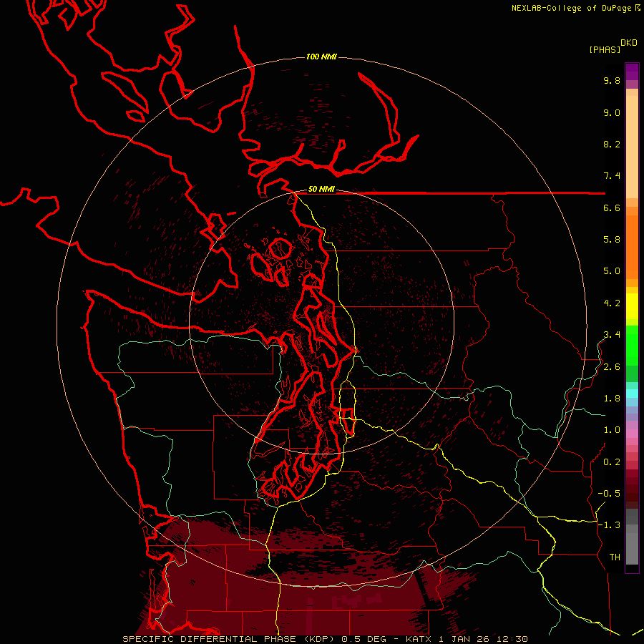Pick the purple top segment of the color bar
This screenshot has width=644, height=644.
point(632,72)
